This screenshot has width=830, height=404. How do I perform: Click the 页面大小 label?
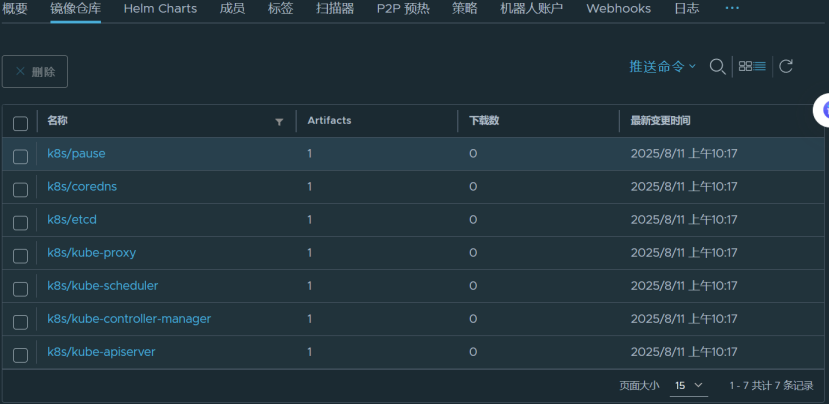pyautogui.click(x=639, y=385)
